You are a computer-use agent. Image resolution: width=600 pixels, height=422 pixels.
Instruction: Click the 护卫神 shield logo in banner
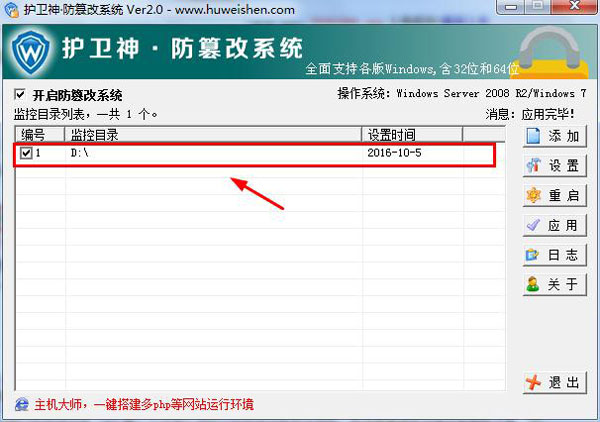click(x=30, y=51)
